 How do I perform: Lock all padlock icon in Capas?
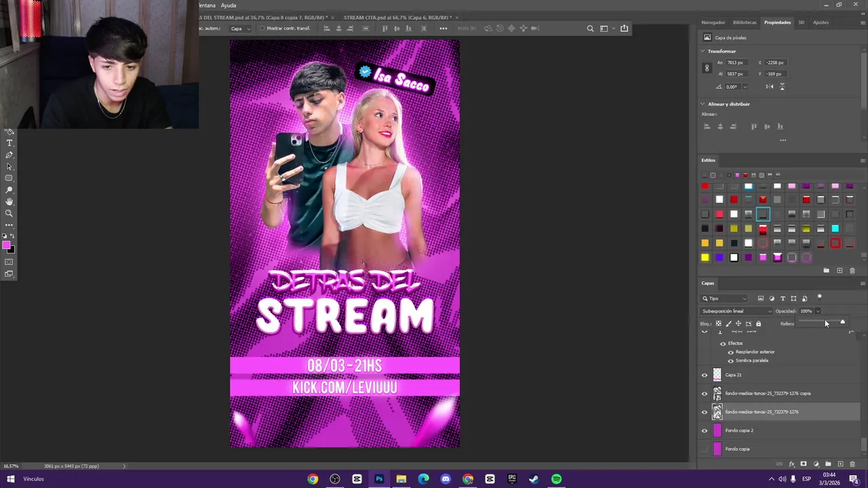coord(758,323)
